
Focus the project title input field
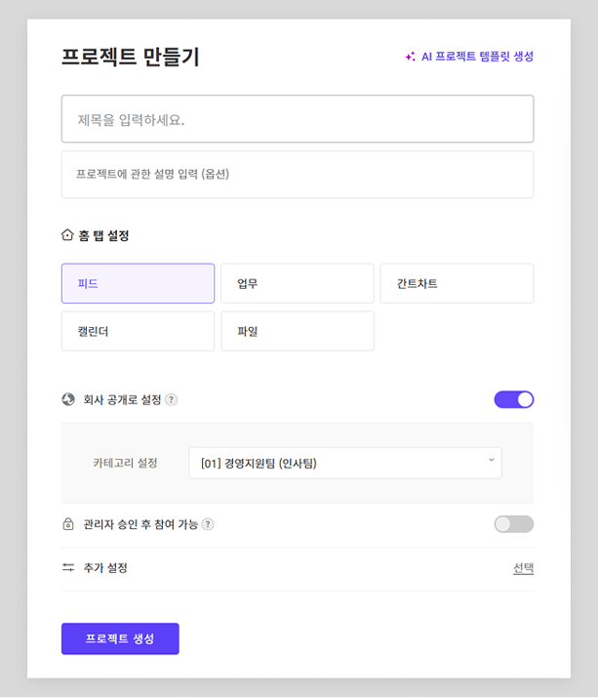298,119
